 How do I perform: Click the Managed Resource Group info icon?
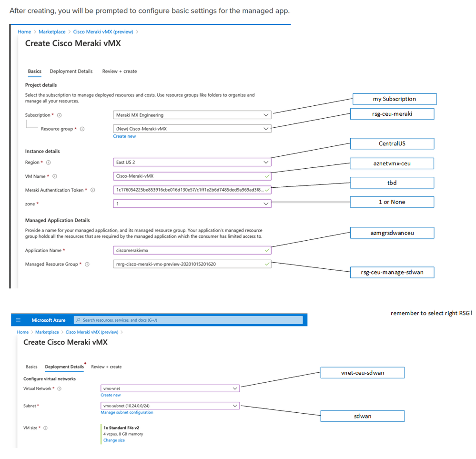point(87,264)
